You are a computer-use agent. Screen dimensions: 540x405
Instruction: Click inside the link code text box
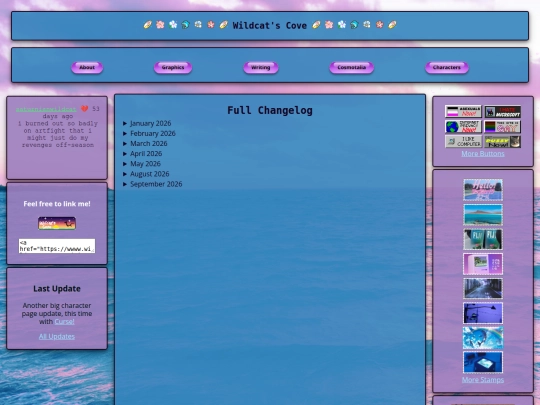click(57, 246)
